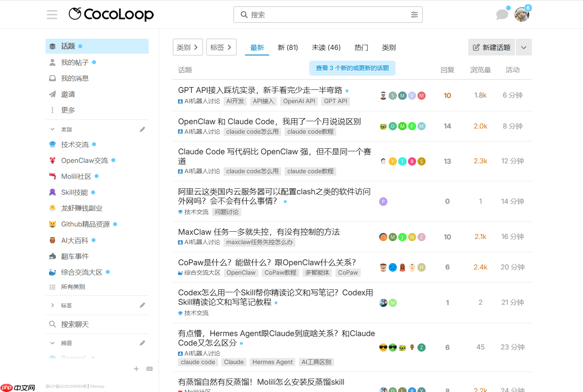Viewport: 583px width, 392px height.
Task: Show the 3 new or updated topics
Action: point(352,68)
